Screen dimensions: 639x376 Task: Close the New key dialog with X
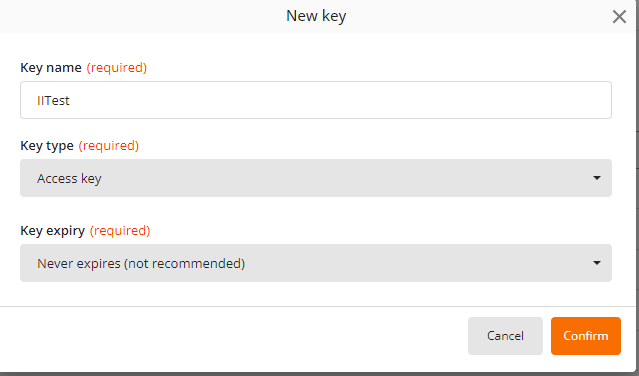(x=619, y=17)
